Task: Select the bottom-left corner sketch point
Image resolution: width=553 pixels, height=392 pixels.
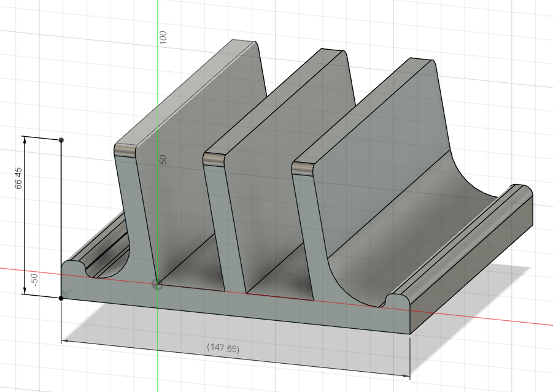Action: point(61,298)
